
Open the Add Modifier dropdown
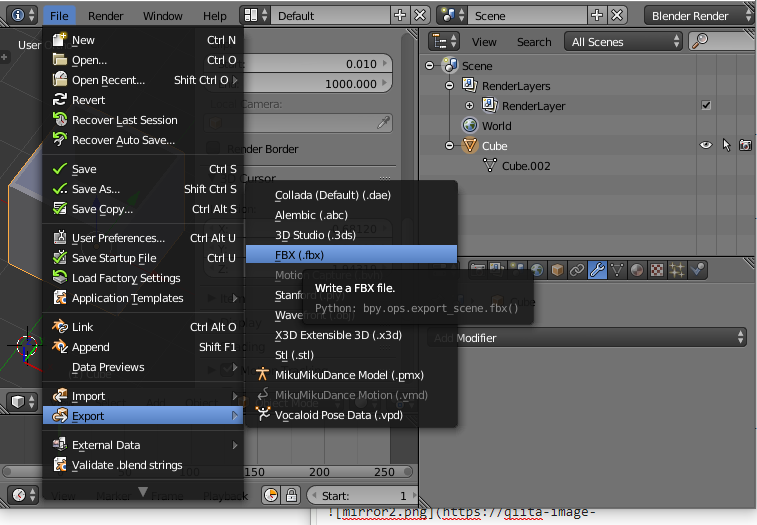(587, 338)
